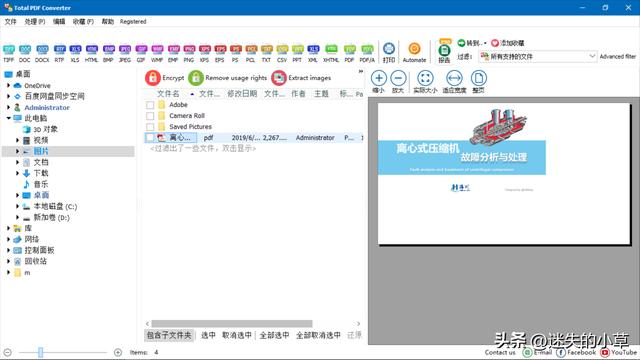Select CSV conversion icon
Image resolution: width=640 pixels, height=360 pixels.
click(282, 53)
